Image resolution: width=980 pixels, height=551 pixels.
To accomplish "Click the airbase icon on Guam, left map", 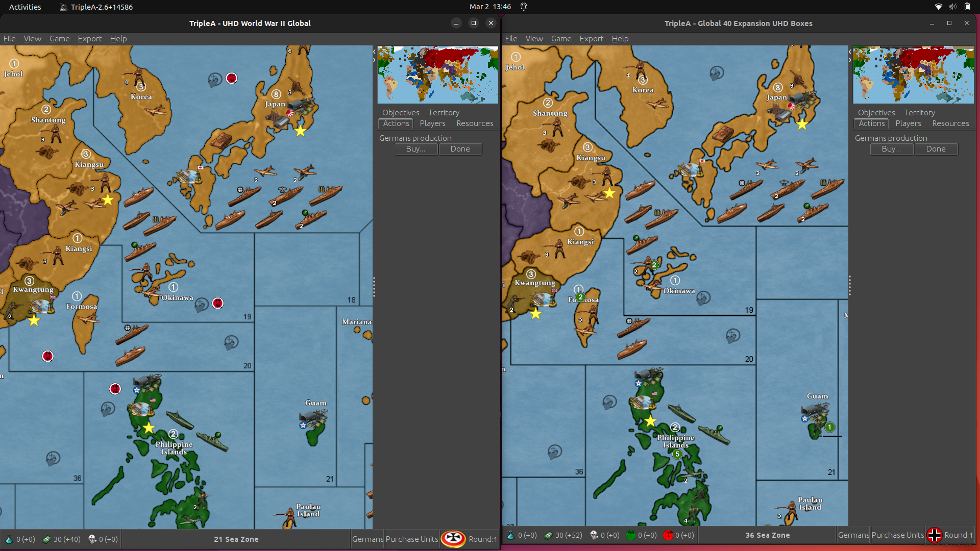I will pyautogui.click(x=312, y=420).
